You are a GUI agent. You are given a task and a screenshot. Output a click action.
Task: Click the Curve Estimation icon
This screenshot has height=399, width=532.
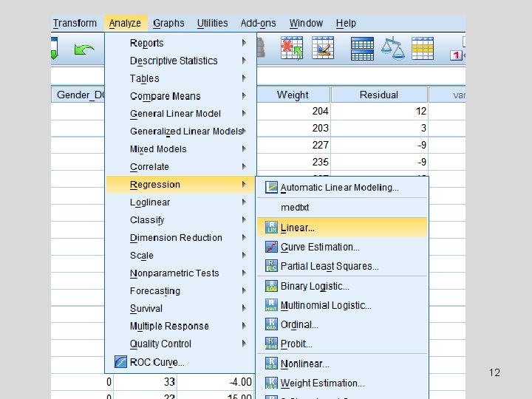(x=271, y=247)
